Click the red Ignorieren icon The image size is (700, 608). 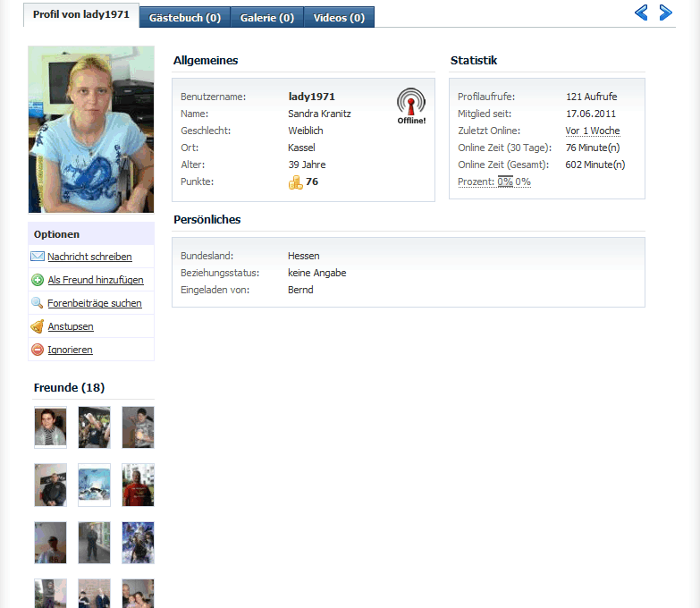(38, 350)
